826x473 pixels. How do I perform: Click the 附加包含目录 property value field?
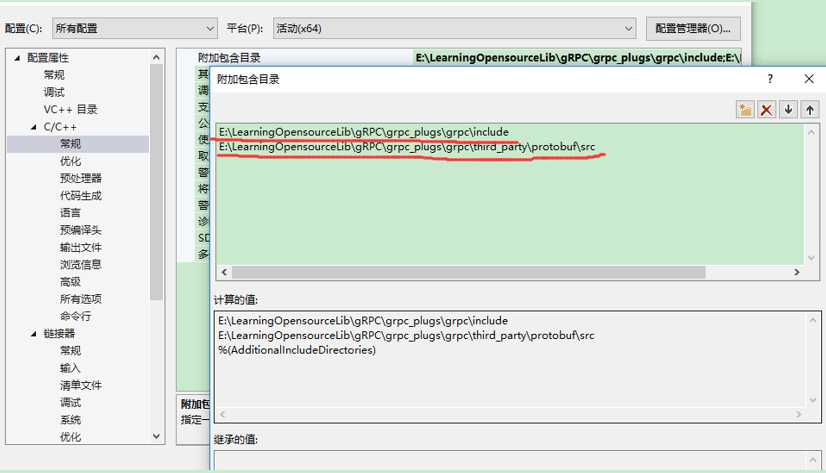coord(578,57)
